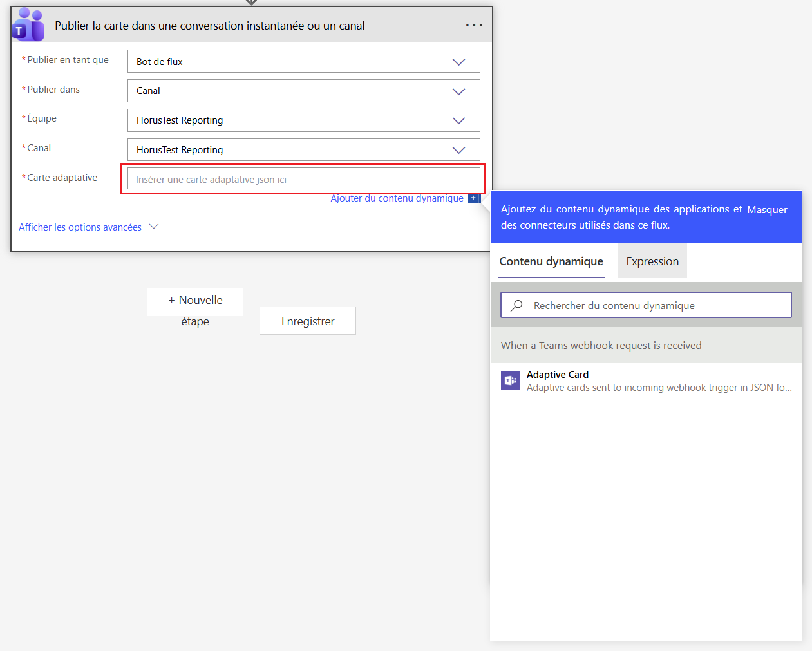The width and height of the screenshot is (812, 651).
Task: Click the Afficher les options avancées link
Action: [80, 227]
